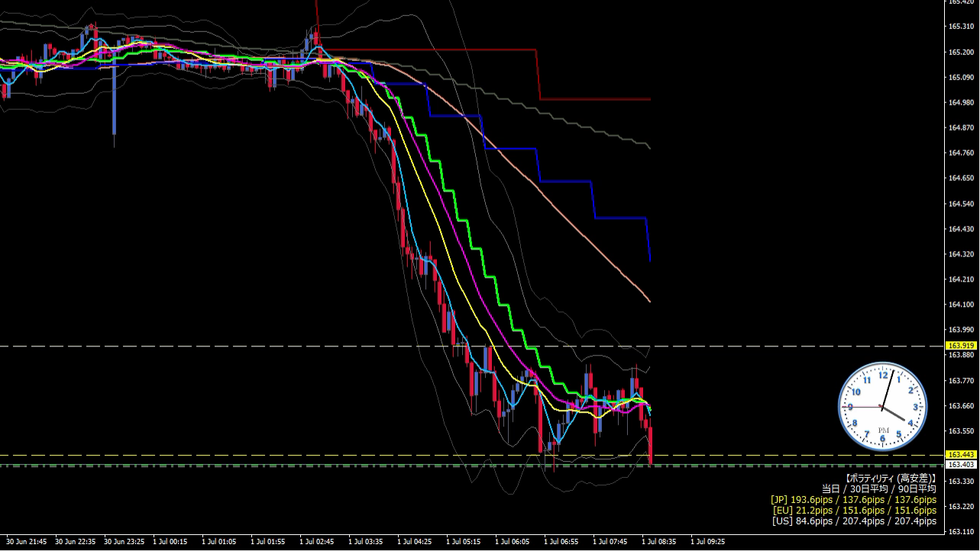Click the 1 Jul 05:15 time label
Image resolution: width=980 pixels, height=551 pixels.
tap(464, 541)
